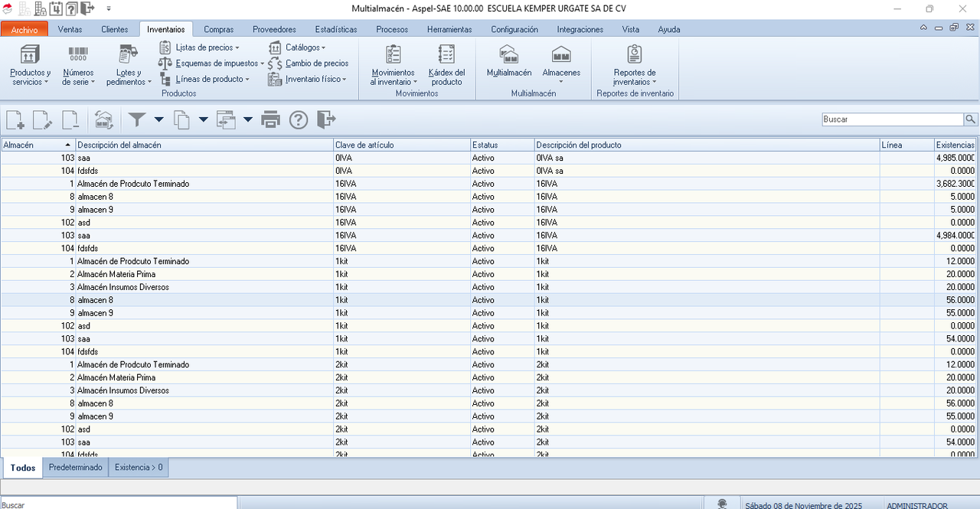The height and width of the screenshot is (509, 980).
Task: Click the new record icon in the toolbar
Action: (15, 119)
